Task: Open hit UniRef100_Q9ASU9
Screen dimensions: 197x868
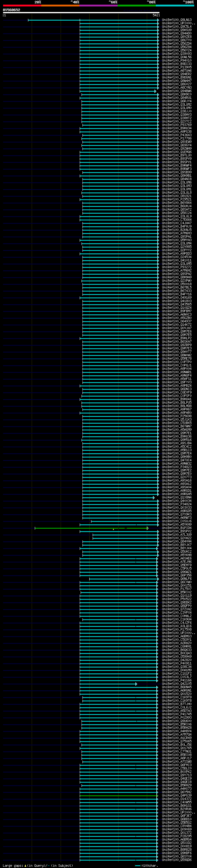Action: (177, 30)
